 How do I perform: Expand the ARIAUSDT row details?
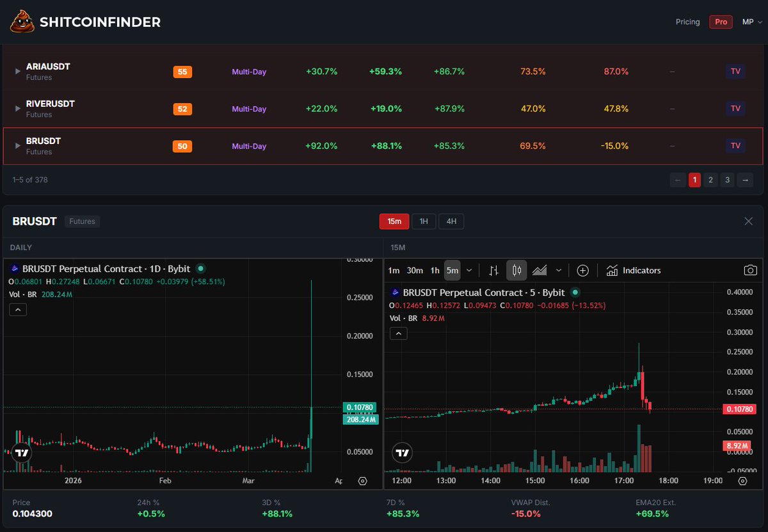(17, 72)
